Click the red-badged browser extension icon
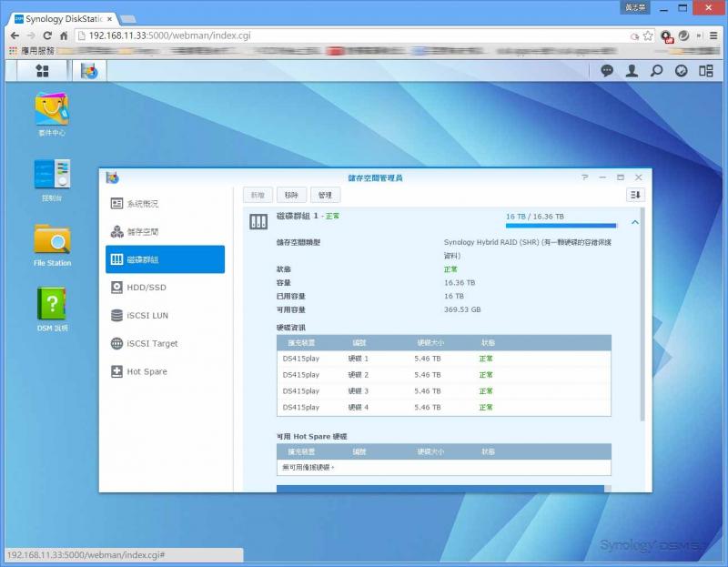 coord(667,36)
